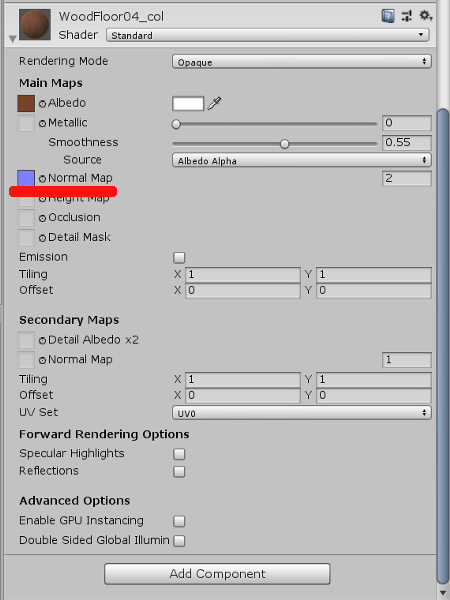Click the Detail Albedo x2 picker circle
450x600 pixels.
click(x=42, y=341)
